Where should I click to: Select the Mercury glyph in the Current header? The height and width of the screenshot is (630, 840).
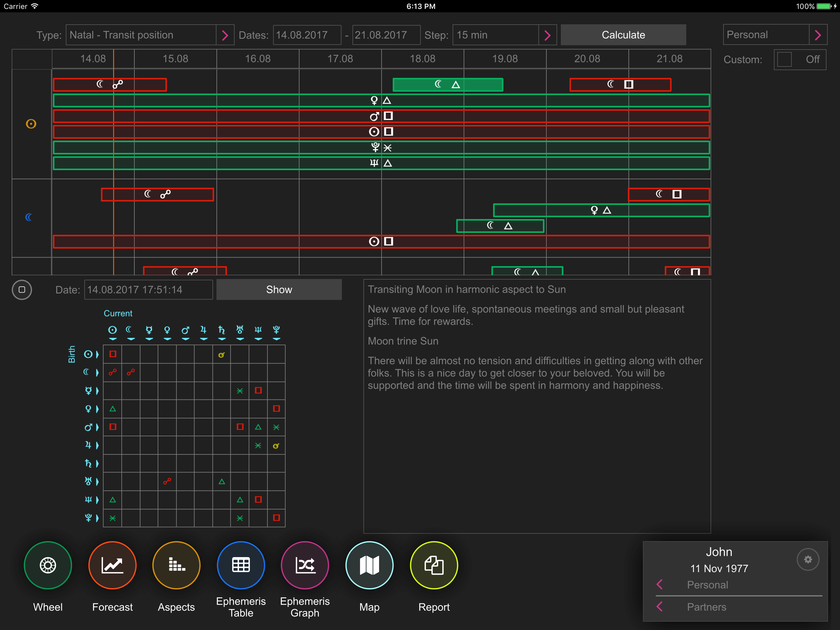click(x=149, y=330)
